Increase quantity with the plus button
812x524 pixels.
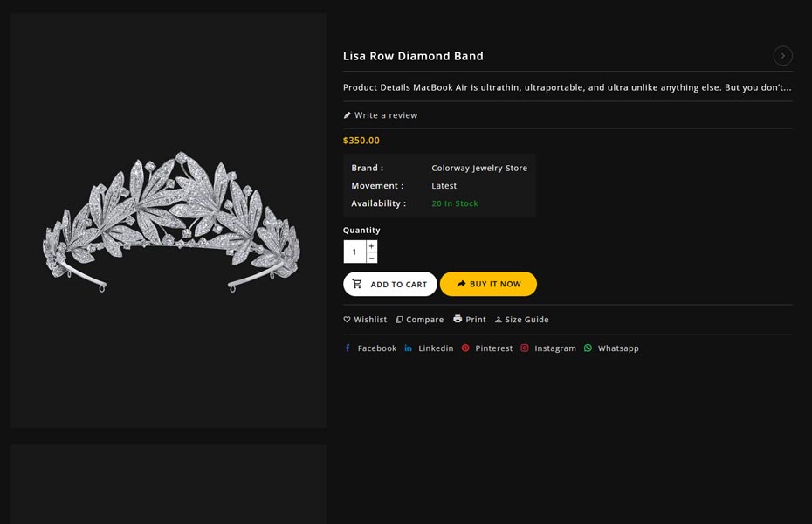click(371, 246)
